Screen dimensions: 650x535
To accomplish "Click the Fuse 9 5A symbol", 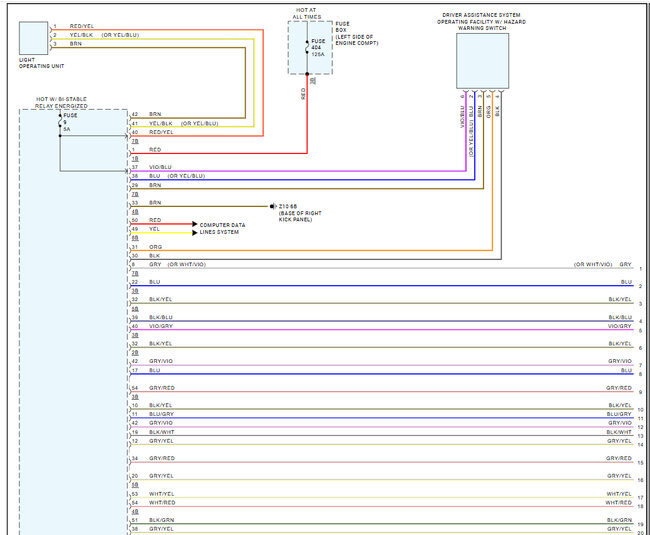I will pyautogui.click(x=60, y=123).
